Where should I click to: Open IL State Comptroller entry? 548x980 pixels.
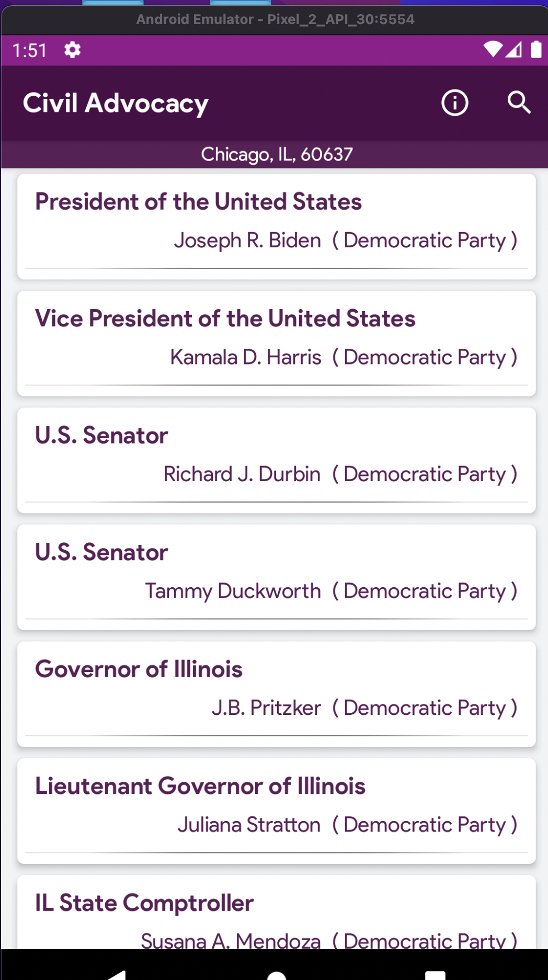click(x=276, y=915)
